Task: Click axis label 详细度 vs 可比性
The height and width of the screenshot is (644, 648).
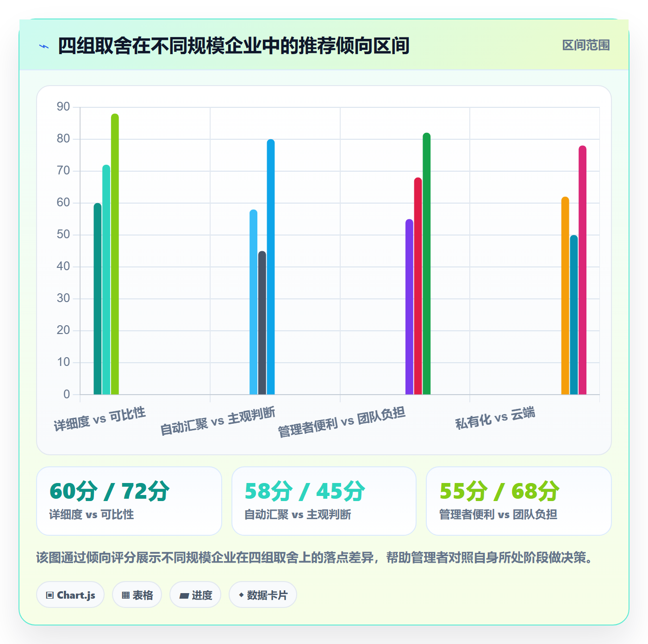Action: click(100, 419)
